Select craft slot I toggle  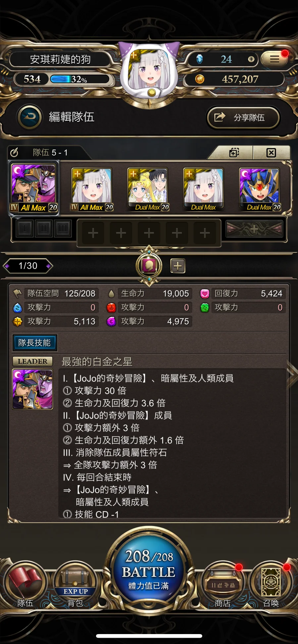click(25, 228)
